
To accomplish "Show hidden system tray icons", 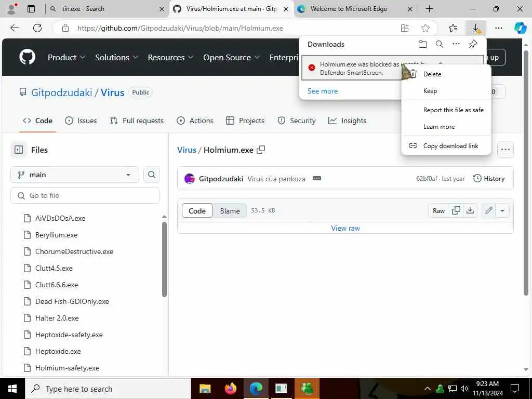I will 428,389.
